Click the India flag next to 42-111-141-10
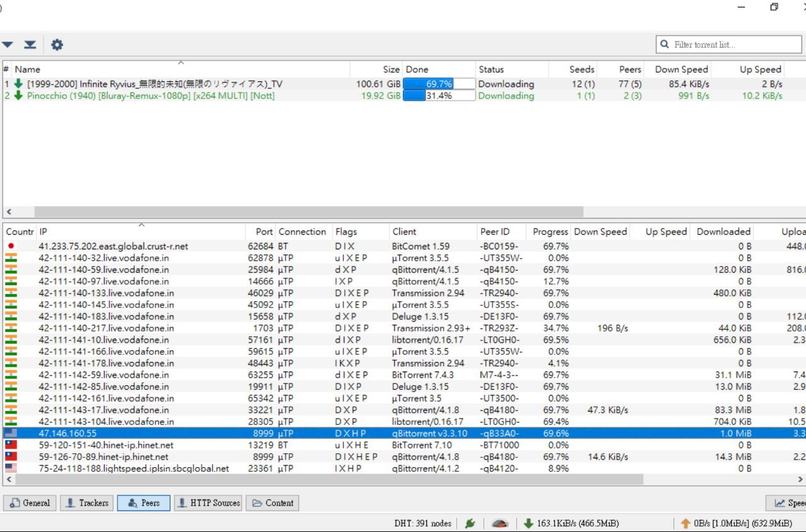Screen dimensions: 806x532 click(x=11, y=339)
